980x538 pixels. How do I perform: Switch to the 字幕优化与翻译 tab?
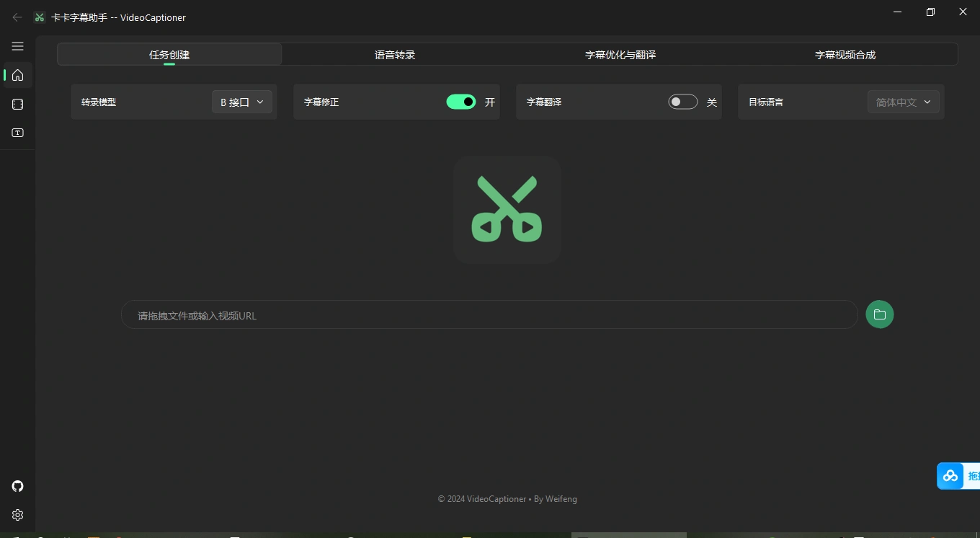620,55
